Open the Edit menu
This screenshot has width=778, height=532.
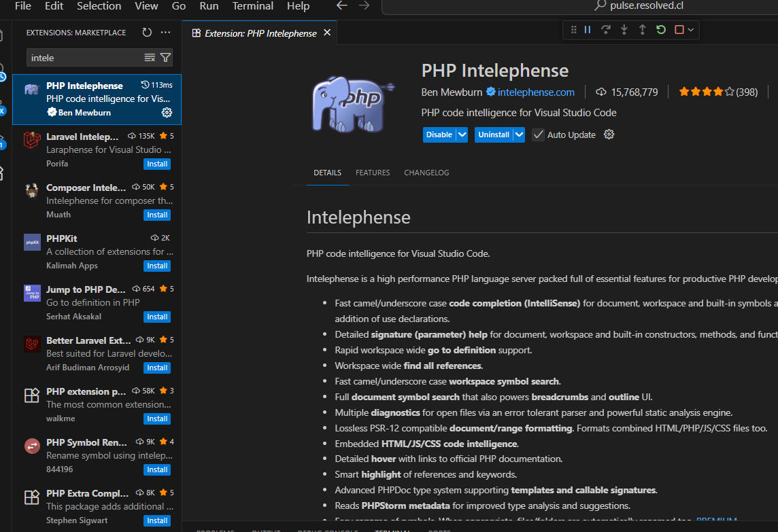(x=54, y=6)
